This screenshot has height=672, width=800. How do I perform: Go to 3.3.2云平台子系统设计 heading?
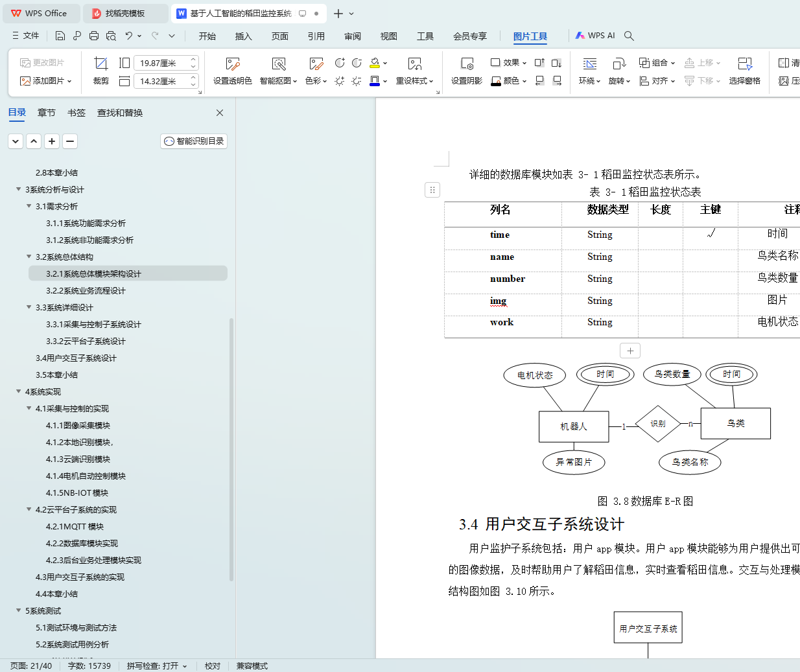tap(86, 341)
